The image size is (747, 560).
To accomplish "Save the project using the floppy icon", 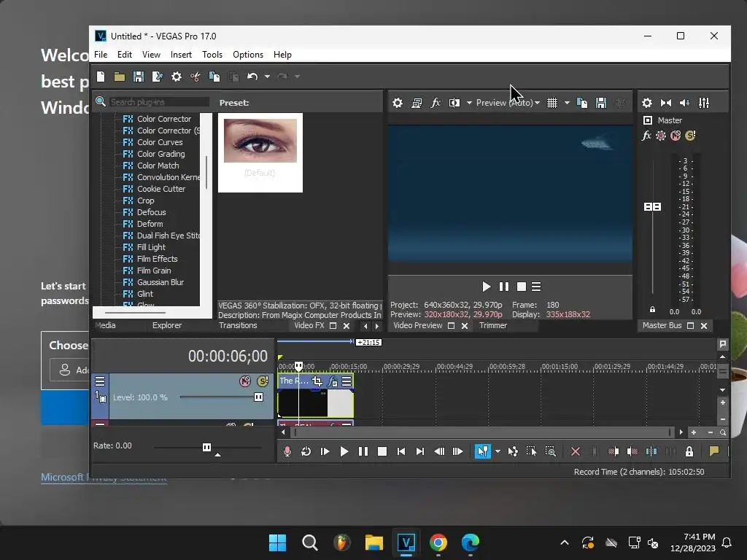I will point(139,77).
